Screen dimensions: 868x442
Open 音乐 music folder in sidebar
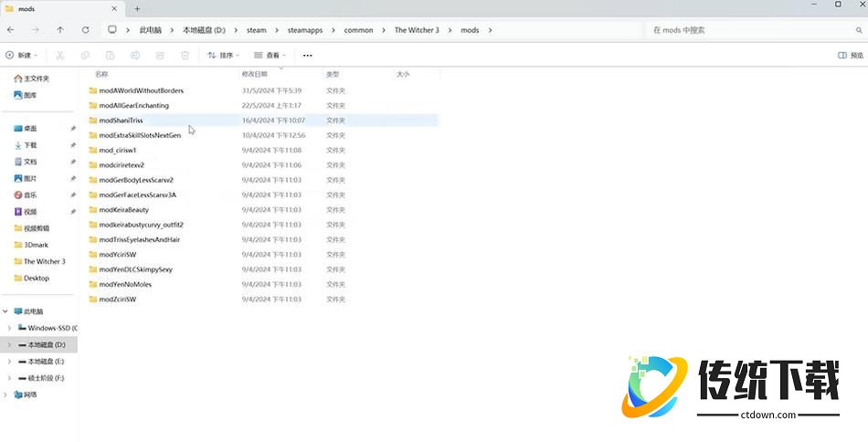tap(30, 195)
